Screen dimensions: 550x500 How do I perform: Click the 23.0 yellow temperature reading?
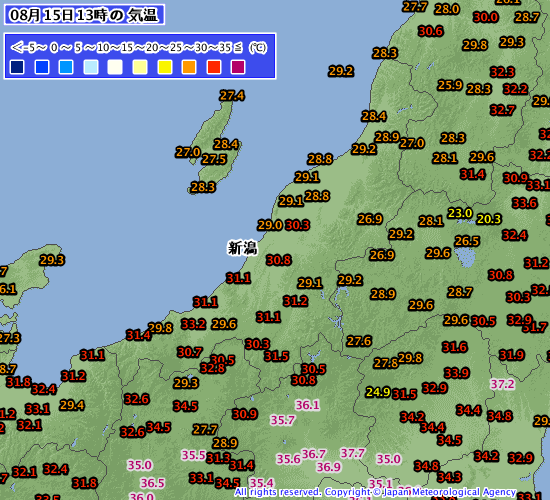coord(460,213)
